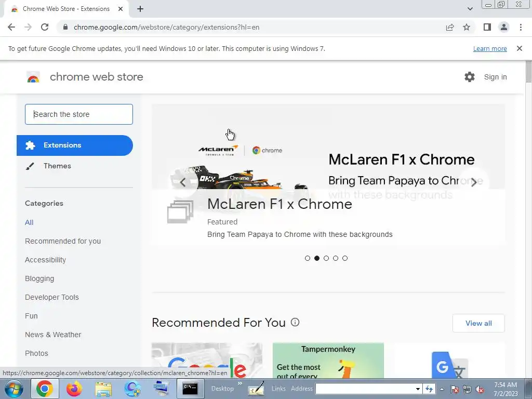Open the Chrome side panel icon

(x=487, y=27)
